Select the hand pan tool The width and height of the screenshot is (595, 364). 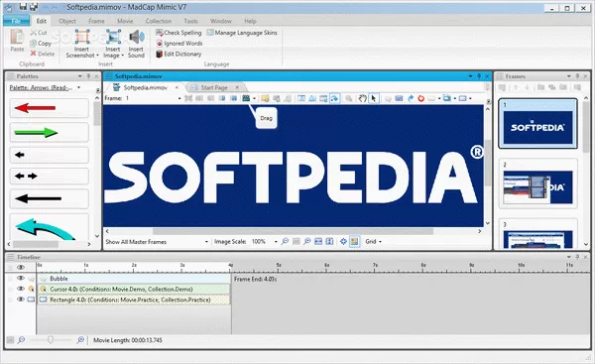pyautogui.click(x=363, y=98)
